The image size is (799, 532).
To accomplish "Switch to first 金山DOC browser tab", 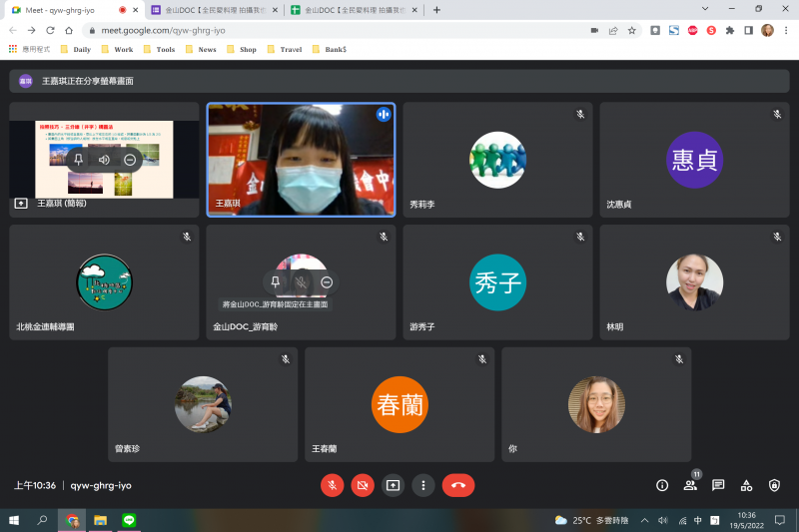I will pyautogui.click(x=215, y=10).
